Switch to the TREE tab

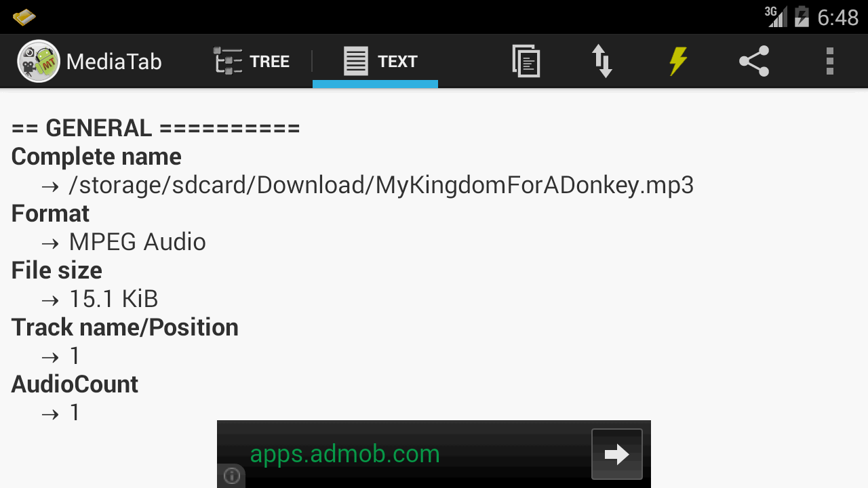(252, 61)
